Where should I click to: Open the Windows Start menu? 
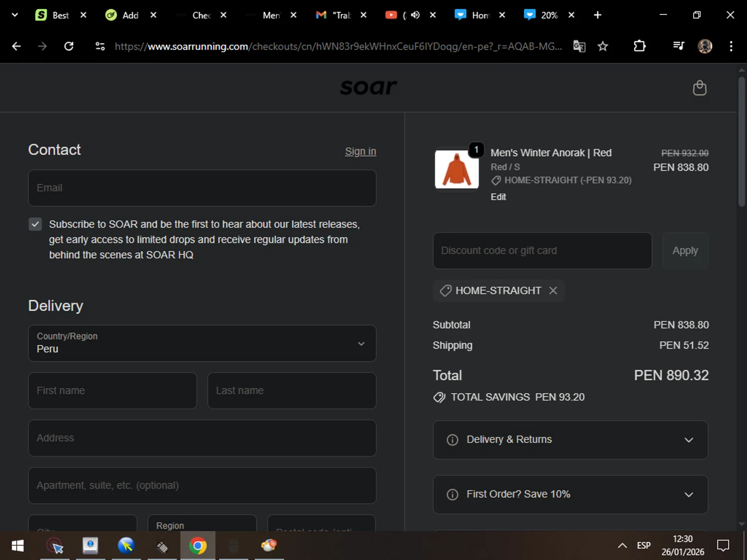click(17, 546)
